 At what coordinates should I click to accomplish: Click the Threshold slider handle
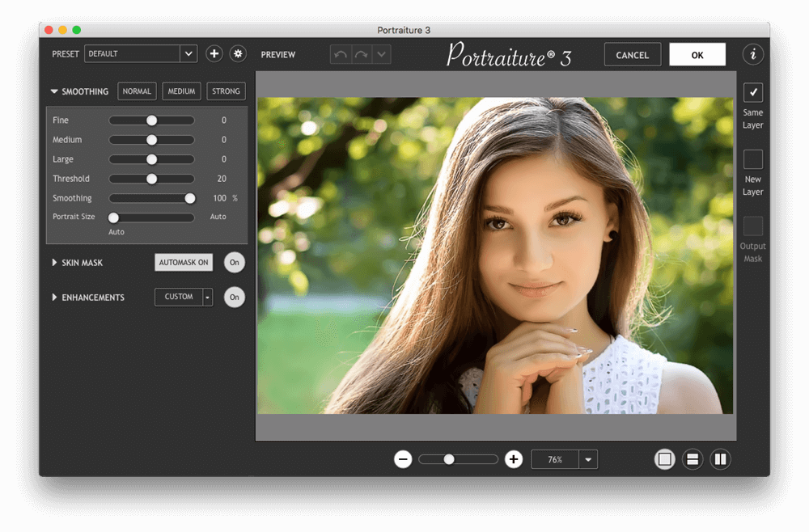pyautogui.click(x=151, y=179)
